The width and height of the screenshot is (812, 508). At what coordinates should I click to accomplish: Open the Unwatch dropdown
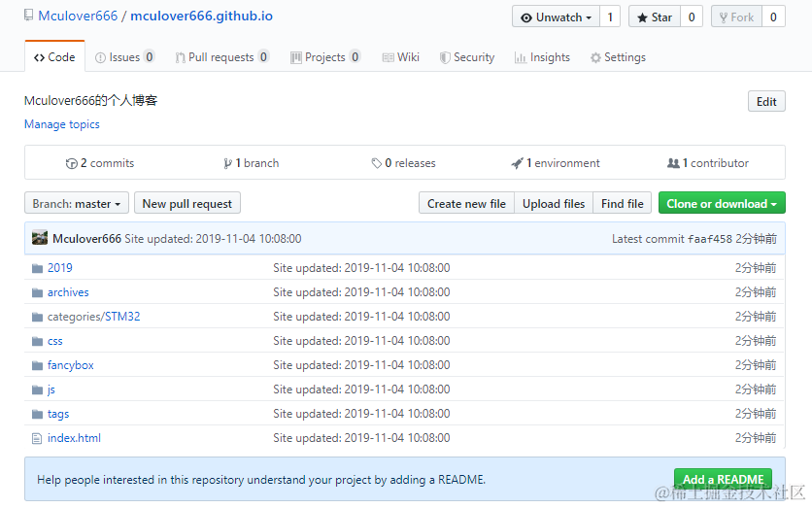pos(556,17)
